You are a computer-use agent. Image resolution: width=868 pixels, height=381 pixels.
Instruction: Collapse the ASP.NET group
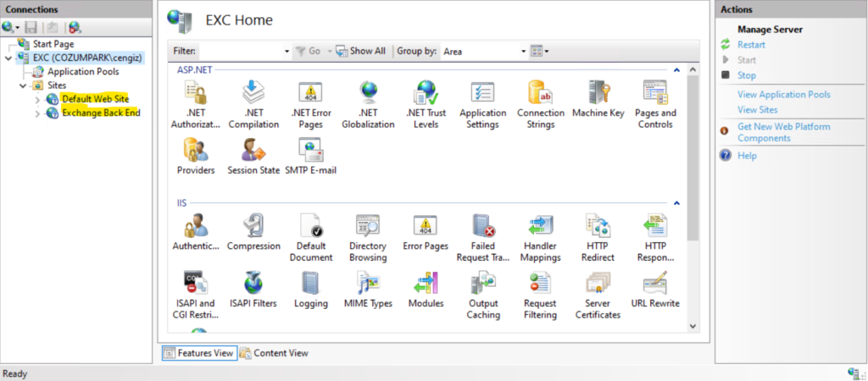pyautogui.click(x=676, y=70)
